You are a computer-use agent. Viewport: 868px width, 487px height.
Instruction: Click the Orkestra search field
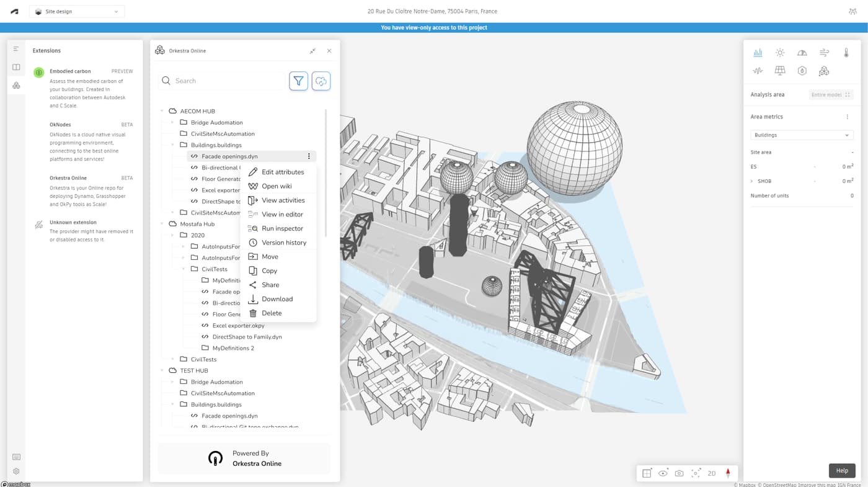tap(223, 81)
